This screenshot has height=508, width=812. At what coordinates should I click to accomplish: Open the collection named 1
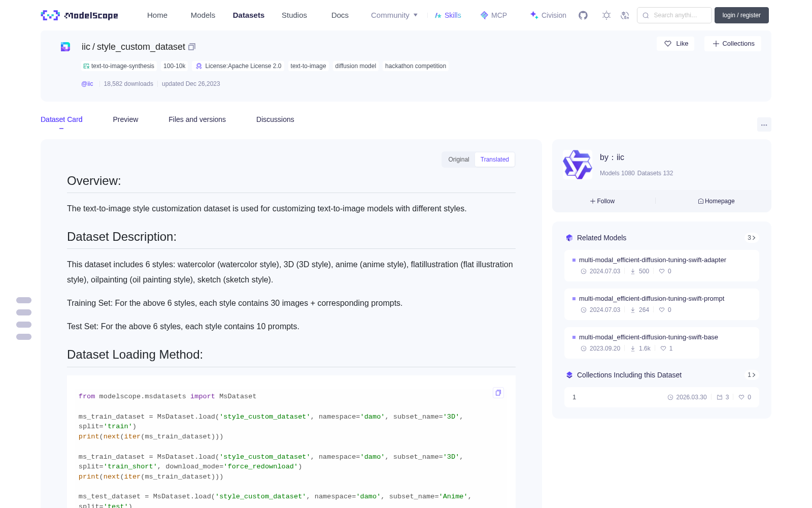pos(662,397)
